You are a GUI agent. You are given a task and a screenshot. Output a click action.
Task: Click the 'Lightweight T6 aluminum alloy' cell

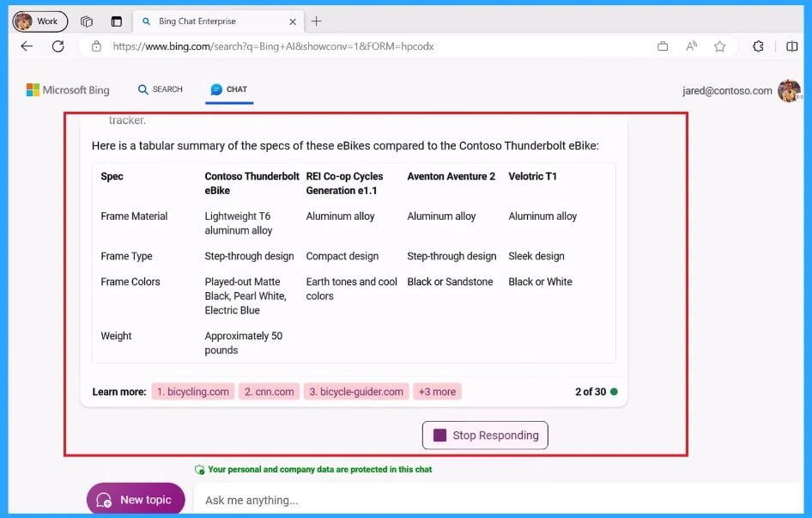(239, 223)
